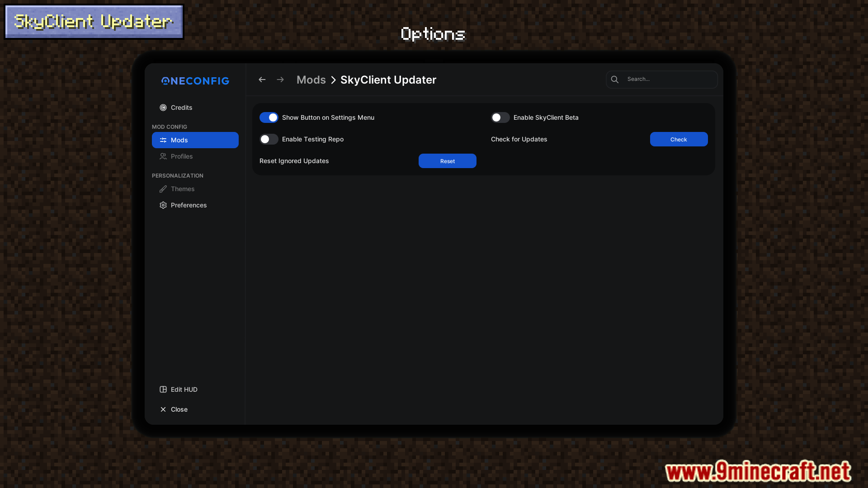Toggle Show Button on Settings Menu
This screenshot has width=868, height=488.
[x=269, y=117]
